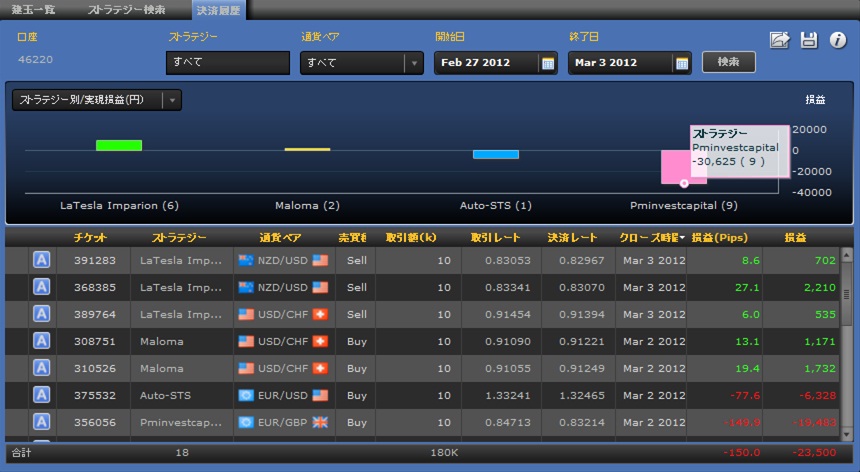This screenshot has height=472, width=860.
Task: Click the ストラテジー filter field showing すべて
Action: coord(228,62)
